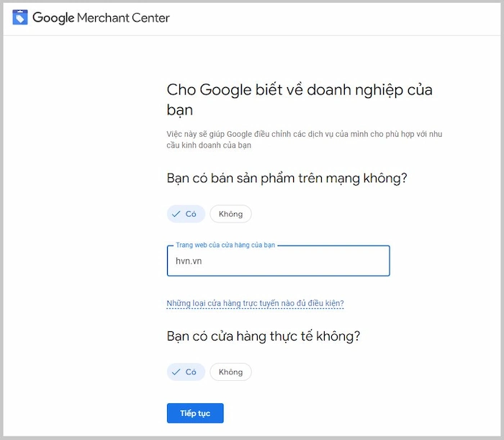Image resolution: width=504 pixels, height=440 pixels.
Task: Click the 'Trang web của cửa hàng của bạn' label
Action: click(225, 246)
